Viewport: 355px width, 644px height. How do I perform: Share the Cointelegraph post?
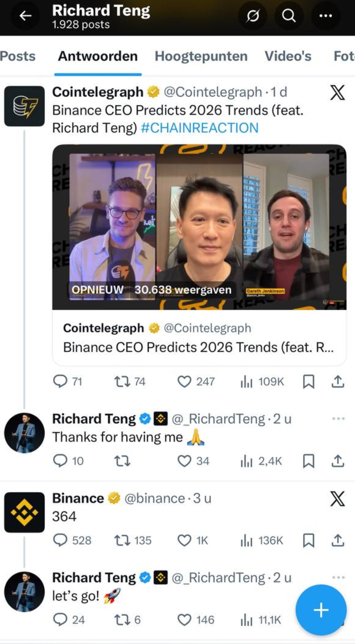coord(338,382)
